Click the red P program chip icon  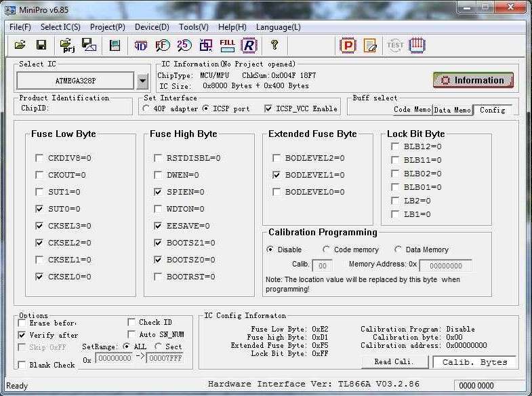click(x=348, y=45)
